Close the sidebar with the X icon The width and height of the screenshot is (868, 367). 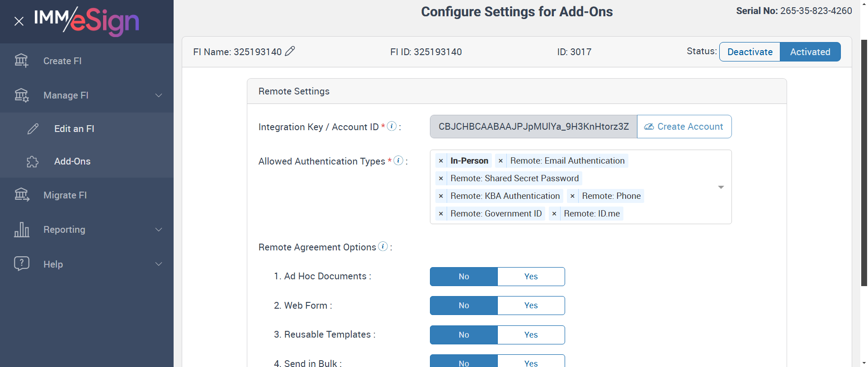pos(19,21)
